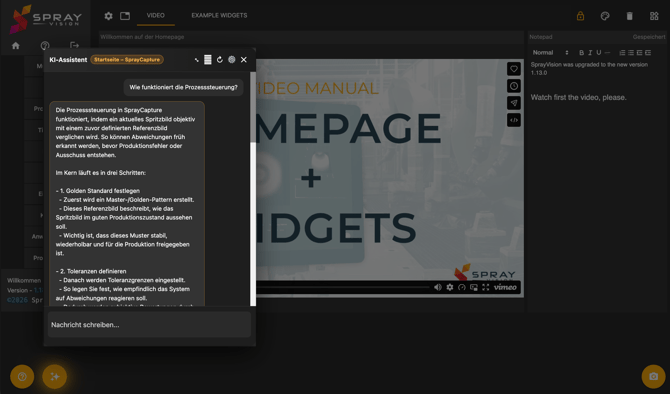
Task: Click the Startseite – SprayCapture context badge
Action: [x=127, y=60]
